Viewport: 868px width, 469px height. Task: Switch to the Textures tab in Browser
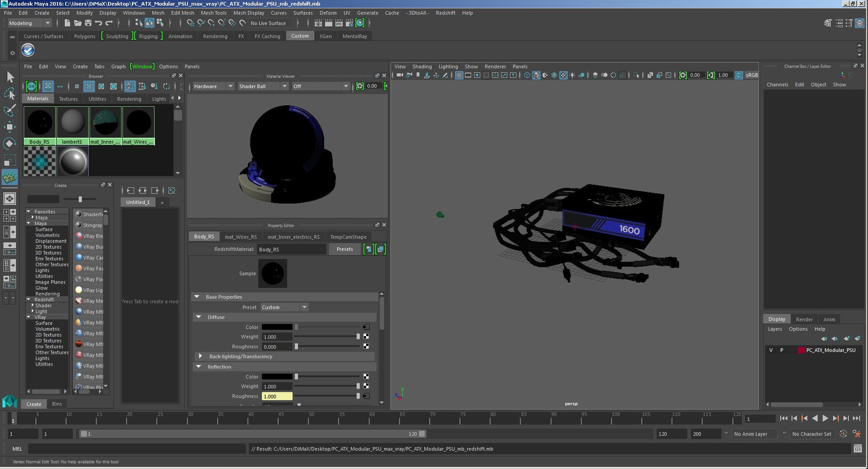[x=68, y=99]
